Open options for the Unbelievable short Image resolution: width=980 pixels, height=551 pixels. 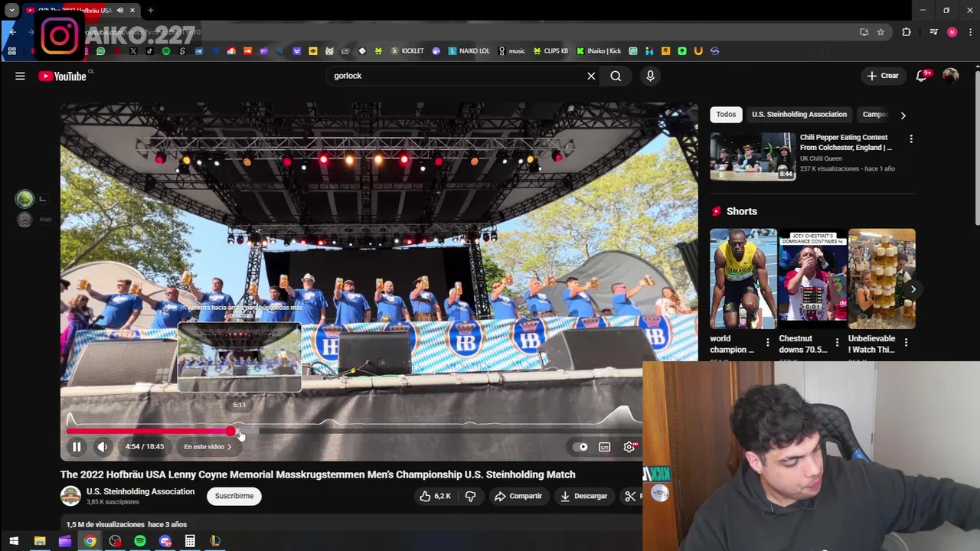[906, 343]
